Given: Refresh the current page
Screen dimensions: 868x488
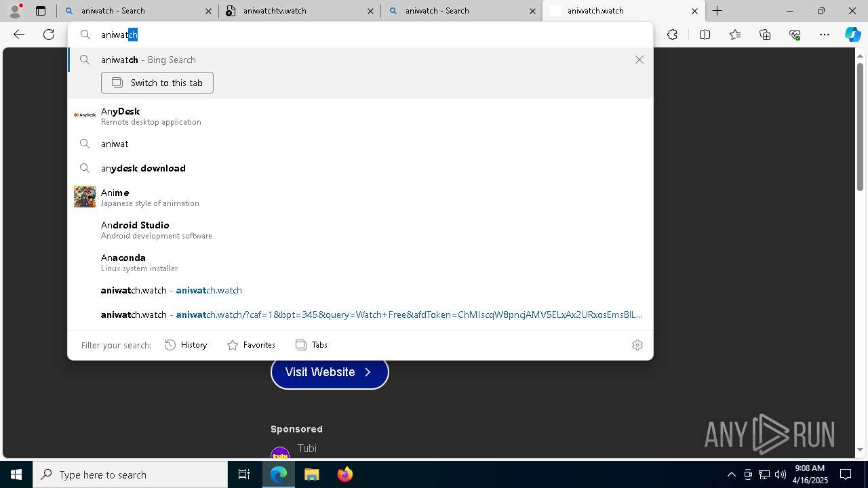Looking at the screenshot, I should [49, 35].
